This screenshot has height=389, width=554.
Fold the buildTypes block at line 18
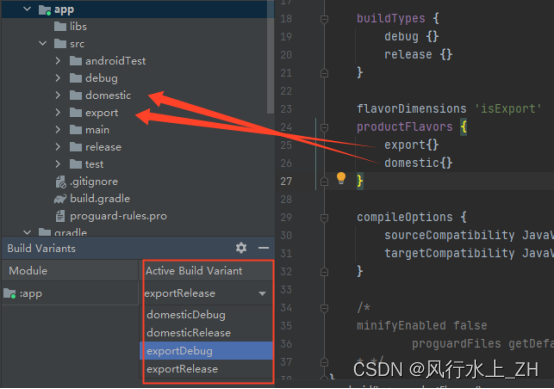[324, 19]
